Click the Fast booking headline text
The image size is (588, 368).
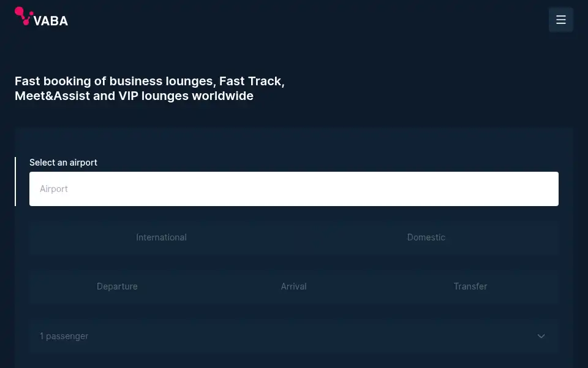[149, 88]
